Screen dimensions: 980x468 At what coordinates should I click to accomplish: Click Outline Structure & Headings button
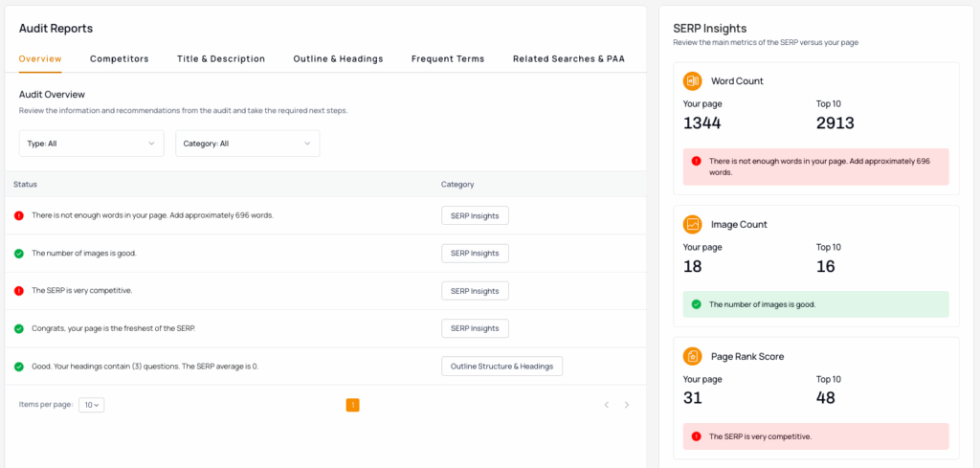(501, 367)
